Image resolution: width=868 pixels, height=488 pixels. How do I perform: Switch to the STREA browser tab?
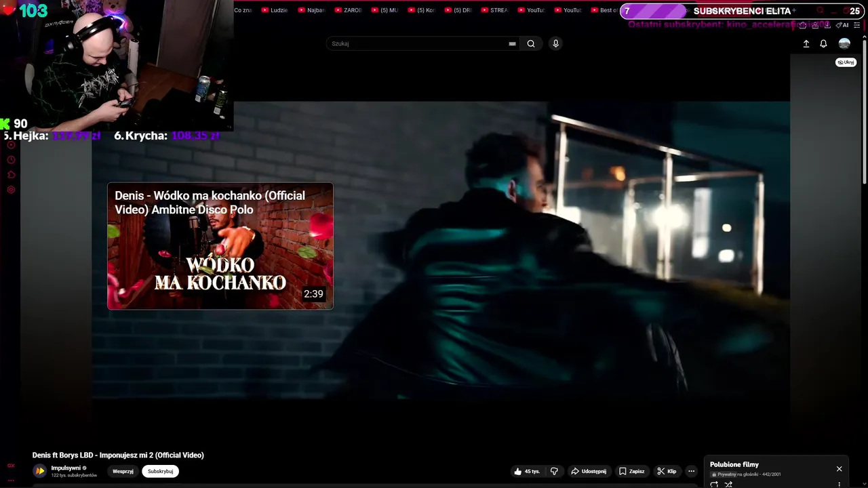click(x=494, y=10)
